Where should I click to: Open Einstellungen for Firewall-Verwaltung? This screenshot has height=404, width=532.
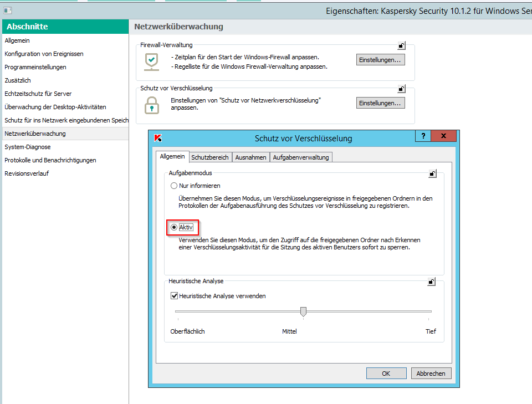(x=380, y=60)
